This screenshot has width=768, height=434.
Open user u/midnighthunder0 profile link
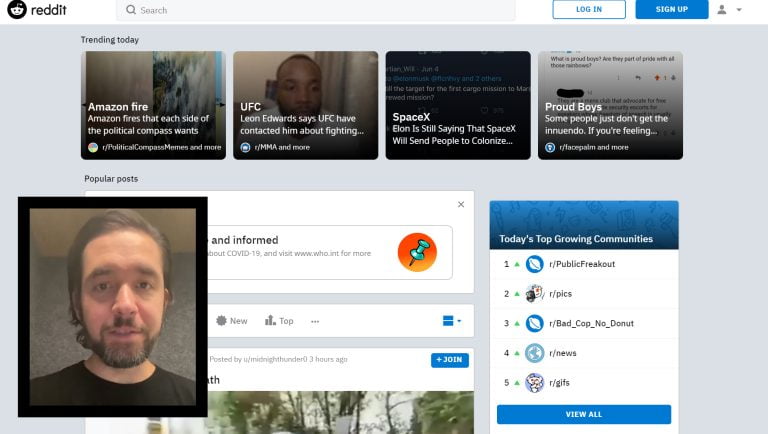275,359
